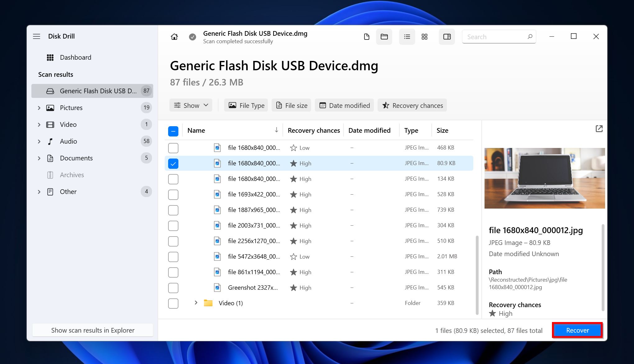The image size is (634, 364).
Task: Check the first unchecked file checkbox
Action: (x=173, y=148)
